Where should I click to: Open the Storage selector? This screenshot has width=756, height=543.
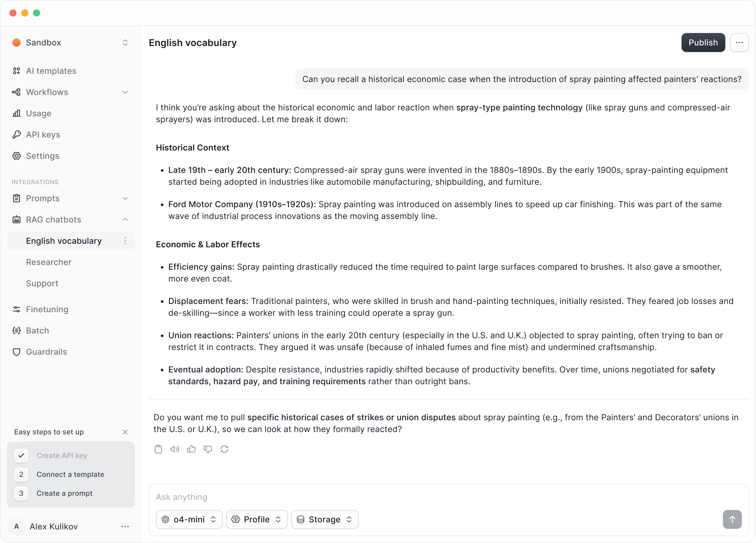[324, 519]
